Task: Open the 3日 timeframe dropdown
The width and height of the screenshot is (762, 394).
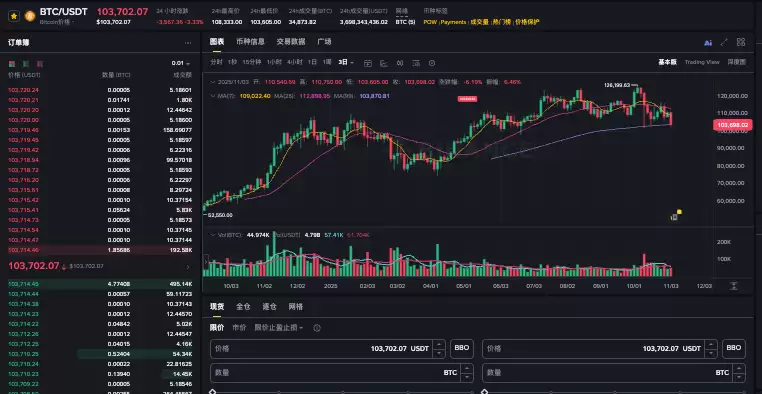Action: pyautogui.click(x=346, y=62)
